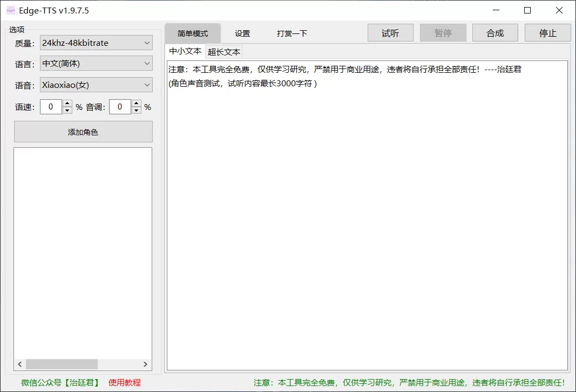576x392 pixels.
Task: Open the 打赏一下 donation tab
Action: pos(292,33)
